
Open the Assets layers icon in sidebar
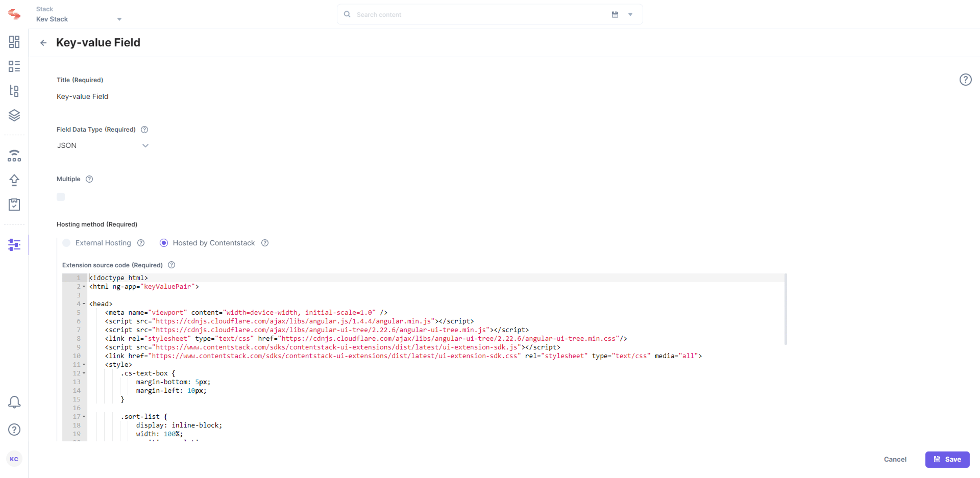click(14, 115)
